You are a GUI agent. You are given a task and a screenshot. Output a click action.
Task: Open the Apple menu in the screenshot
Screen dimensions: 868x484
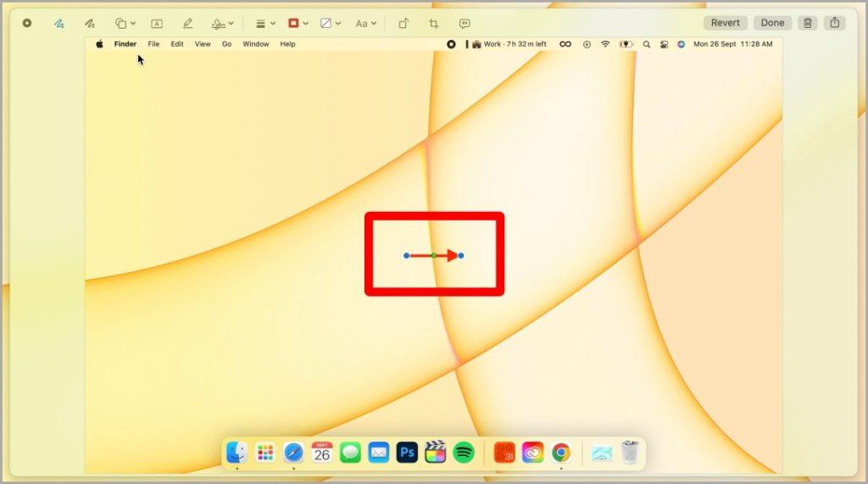99,44
